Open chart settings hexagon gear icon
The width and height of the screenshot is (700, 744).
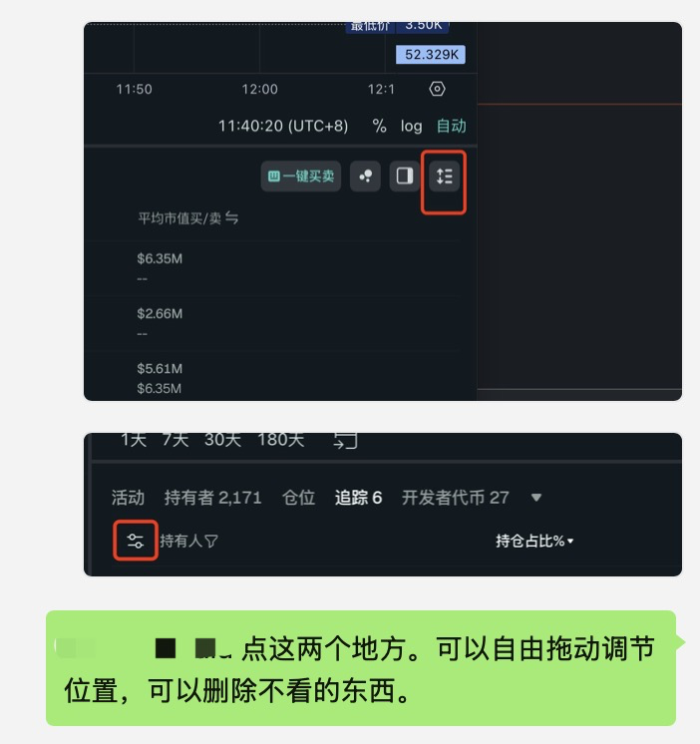tap(437, 89)
